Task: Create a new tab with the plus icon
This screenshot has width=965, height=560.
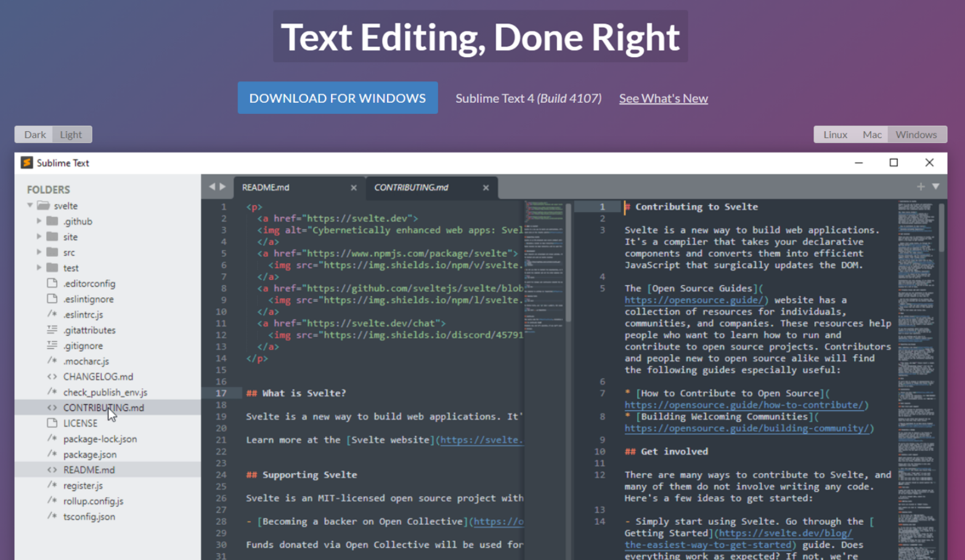Action: [921, 187]
